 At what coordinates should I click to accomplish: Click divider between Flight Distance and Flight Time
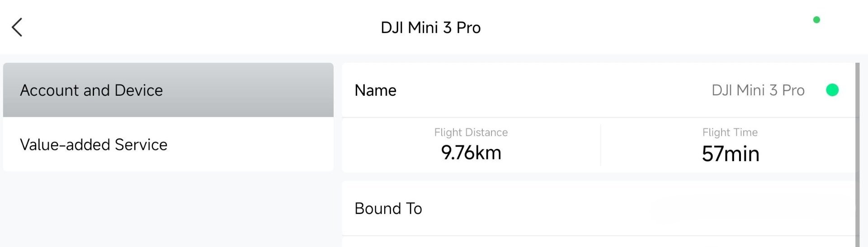click(x=600, y=145)
